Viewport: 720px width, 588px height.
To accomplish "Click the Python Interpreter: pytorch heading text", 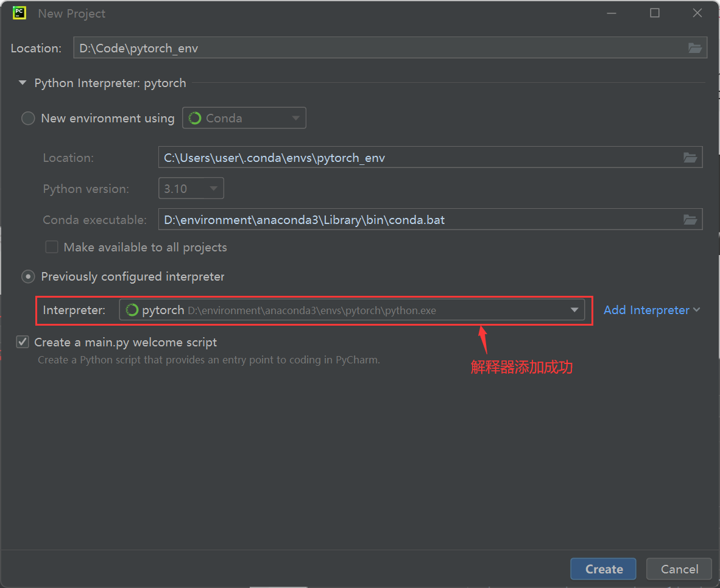I will pos(110,83).
